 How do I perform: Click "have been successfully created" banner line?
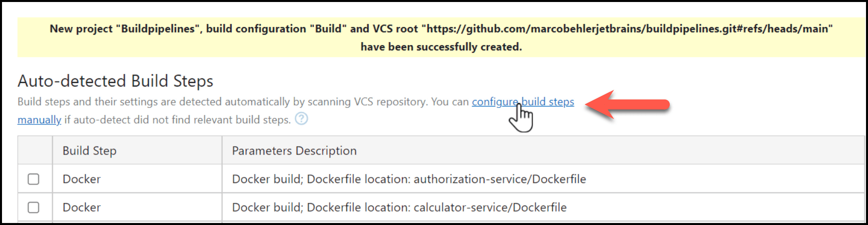(441, 47)
